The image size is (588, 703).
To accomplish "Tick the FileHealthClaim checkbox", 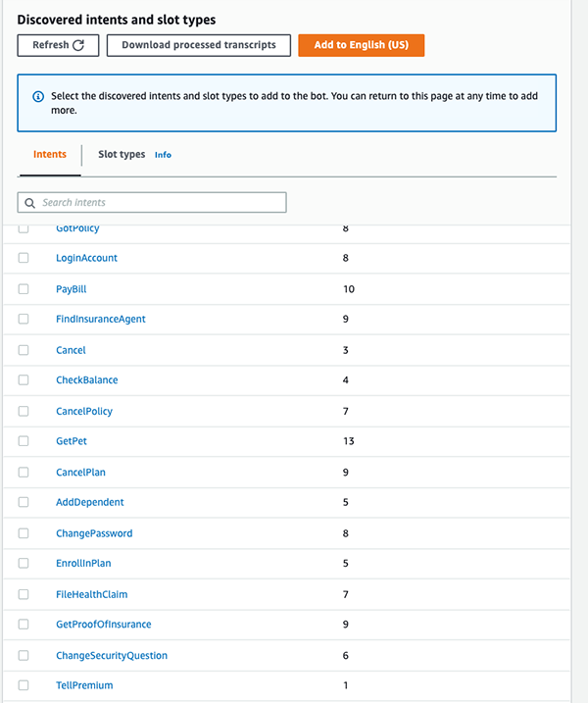I will [x=24, y=594].
